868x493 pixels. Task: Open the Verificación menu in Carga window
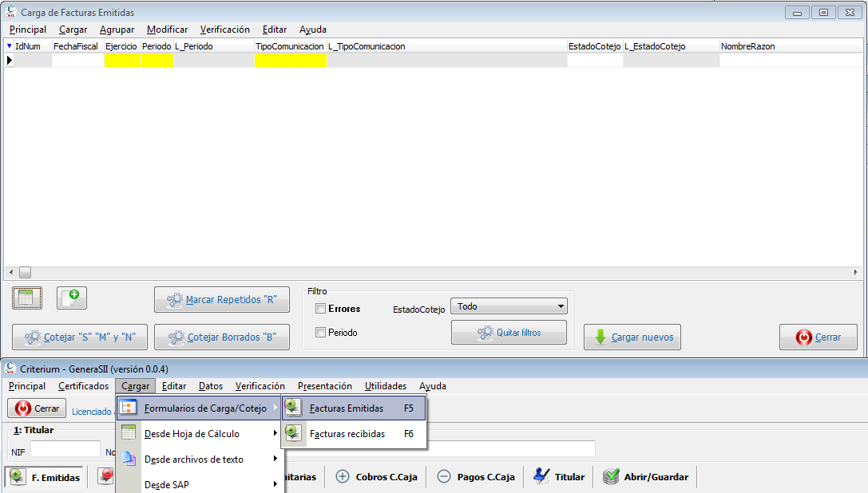coord(224,30)
